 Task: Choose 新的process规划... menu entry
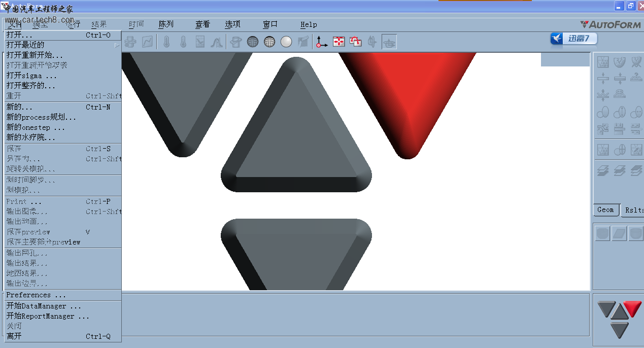[x=63, y=117]
